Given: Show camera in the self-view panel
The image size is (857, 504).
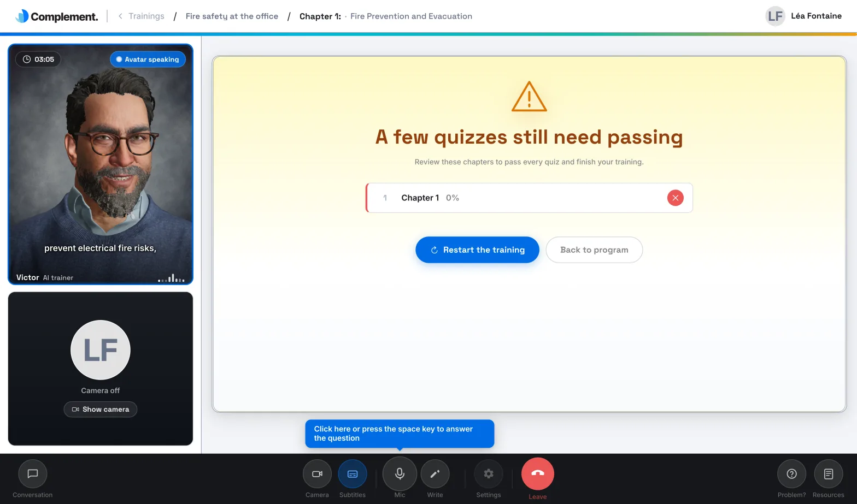Looking at the screenshot, I should (x=101, y=410).
